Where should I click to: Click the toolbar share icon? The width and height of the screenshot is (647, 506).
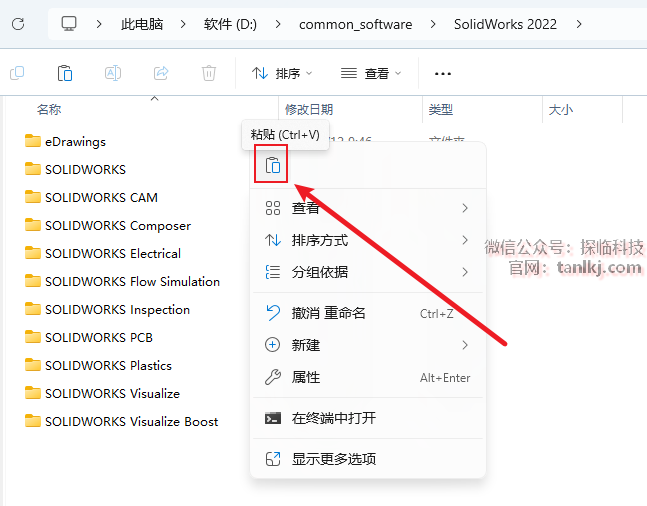click(x=161, y=73)
